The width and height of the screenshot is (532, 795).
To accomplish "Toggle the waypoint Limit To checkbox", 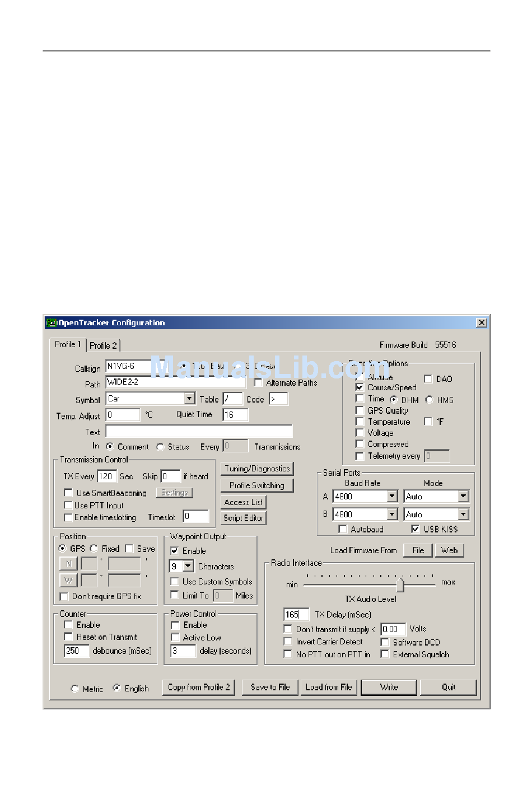I will tap(174, 595).
